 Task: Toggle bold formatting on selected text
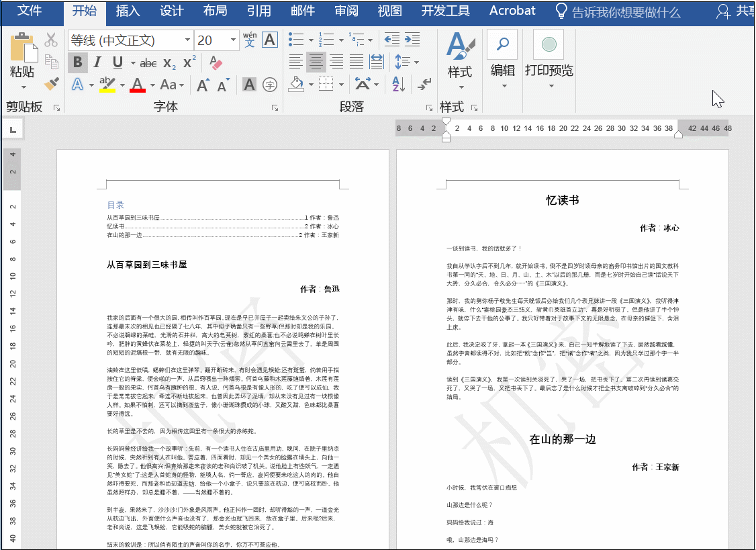tap(77, 62)
